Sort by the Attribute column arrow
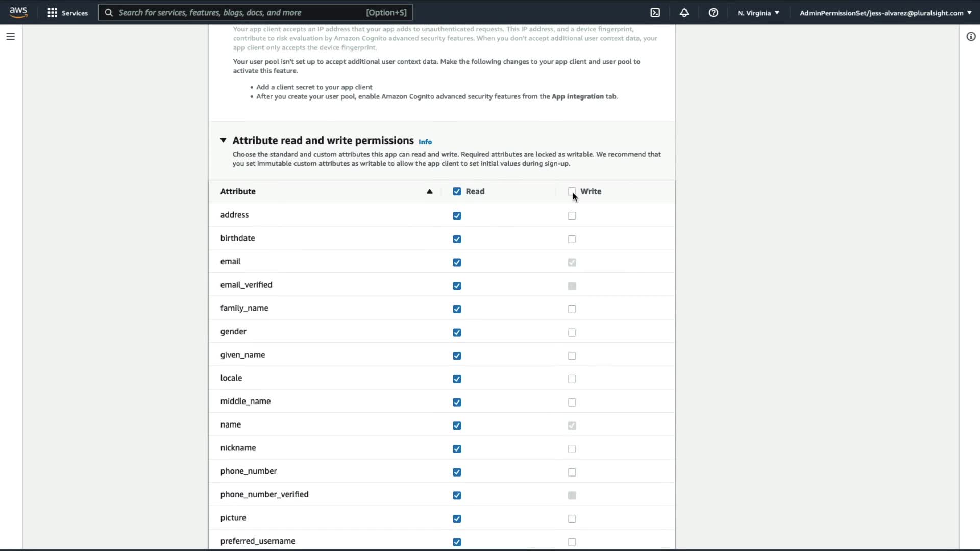Image resolution: width=980 pixels, height=551 pixels. 429,192
